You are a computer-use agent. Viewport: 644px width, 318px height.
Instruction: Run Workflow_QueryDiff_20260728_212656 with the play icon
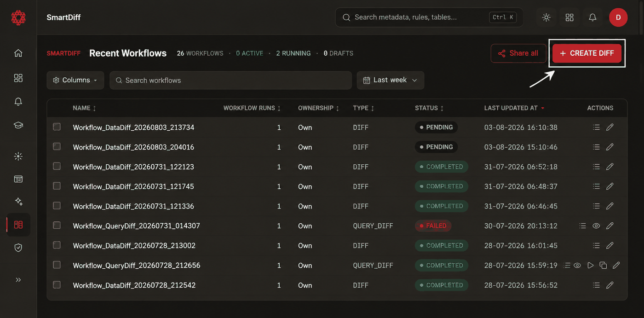point(591,266)
